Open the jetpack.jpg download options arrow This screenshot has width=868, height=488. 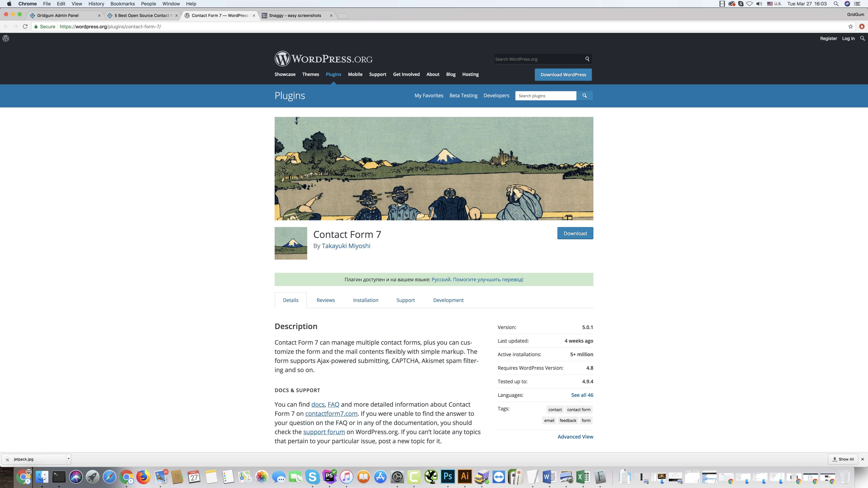pyautogui.click(x=68, y=459)
